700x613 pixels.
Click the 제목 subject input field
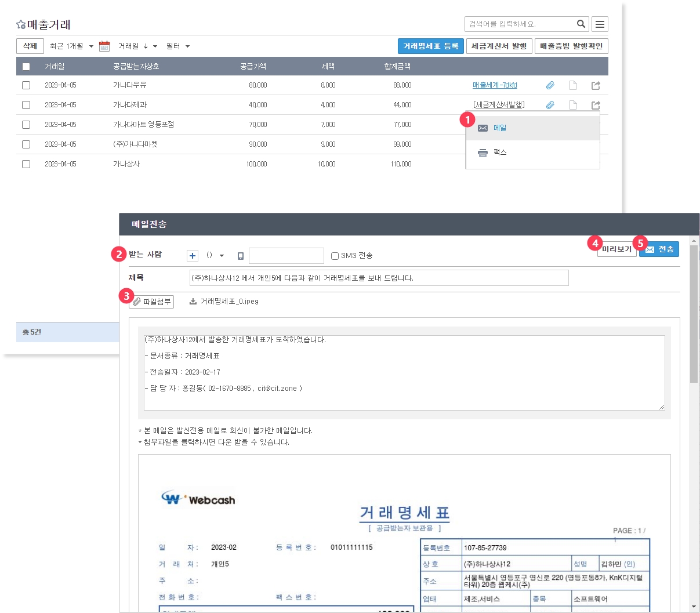coord(378,278)
